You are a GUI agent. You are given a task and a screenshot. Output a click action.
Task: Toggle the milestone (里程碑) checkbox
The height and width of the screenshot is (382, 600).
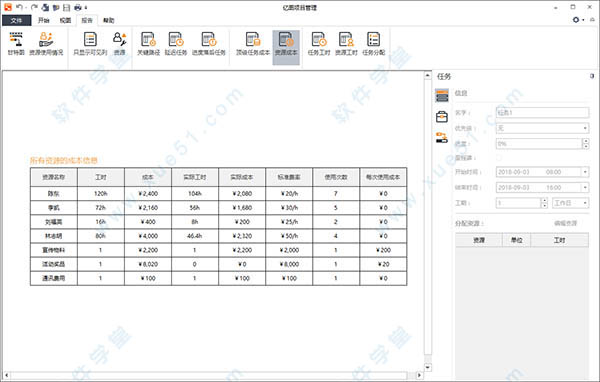click(499, 158)
